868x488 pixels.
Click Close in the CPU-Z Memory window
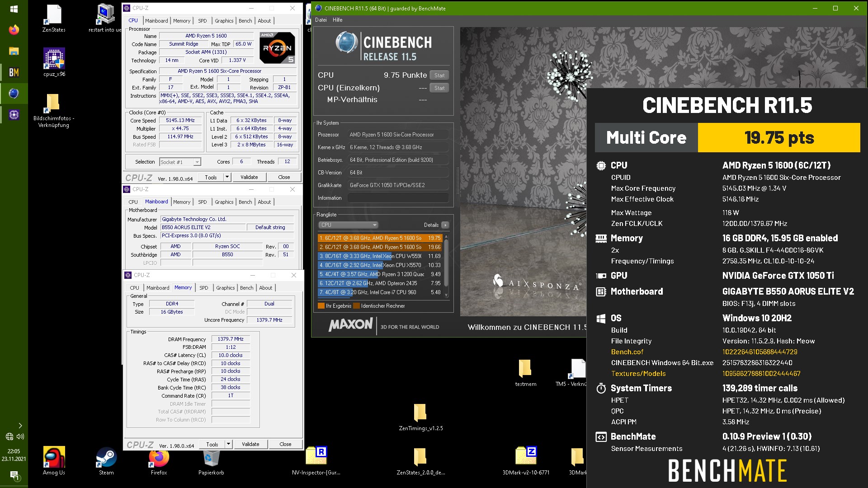click(x=285, y=444)
